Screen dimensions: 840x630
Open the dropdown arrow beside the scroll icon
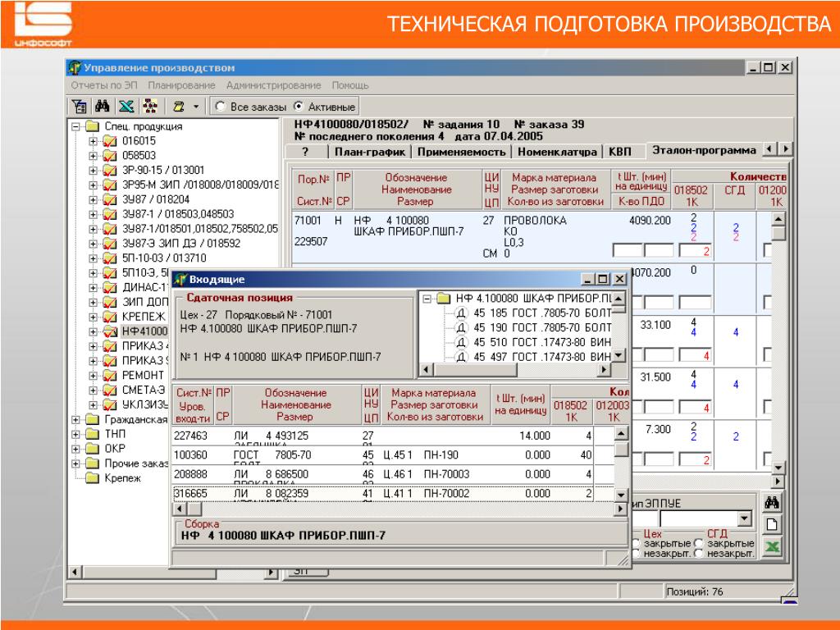tap(196, 107)
